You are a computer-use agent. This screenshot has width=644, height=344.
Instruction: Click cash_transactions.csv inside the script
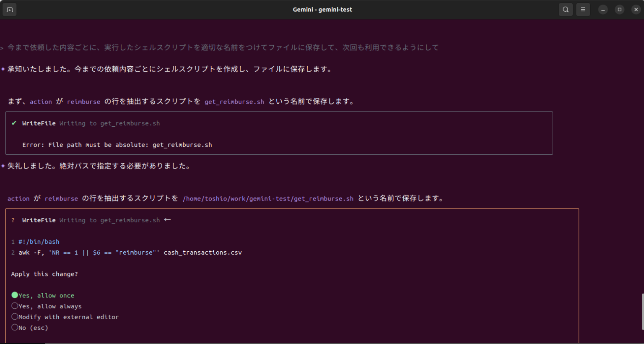(x=203, y=252)
